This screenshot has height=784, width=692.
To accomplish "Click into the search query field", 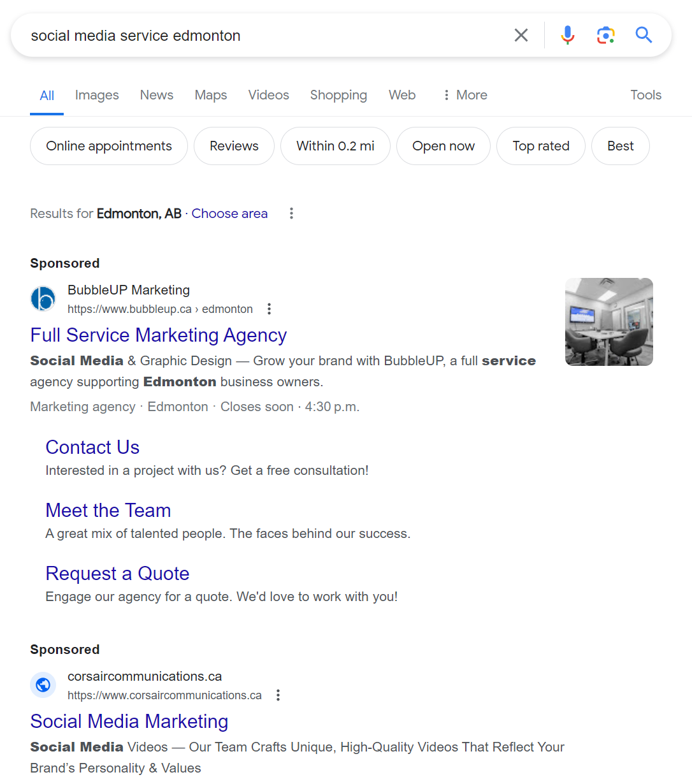I will point(255,36).
